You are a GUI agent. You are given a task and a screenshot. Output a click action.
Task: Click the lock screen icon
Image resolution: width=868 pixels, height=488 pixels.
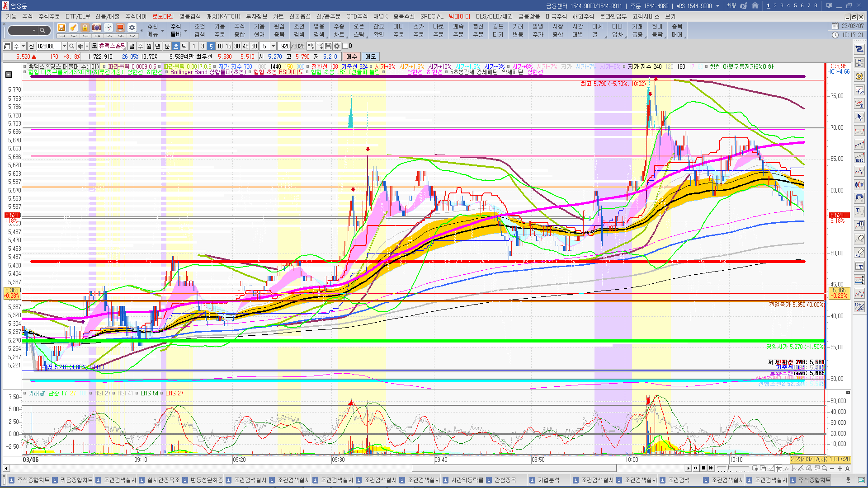[x=85, y=28]
